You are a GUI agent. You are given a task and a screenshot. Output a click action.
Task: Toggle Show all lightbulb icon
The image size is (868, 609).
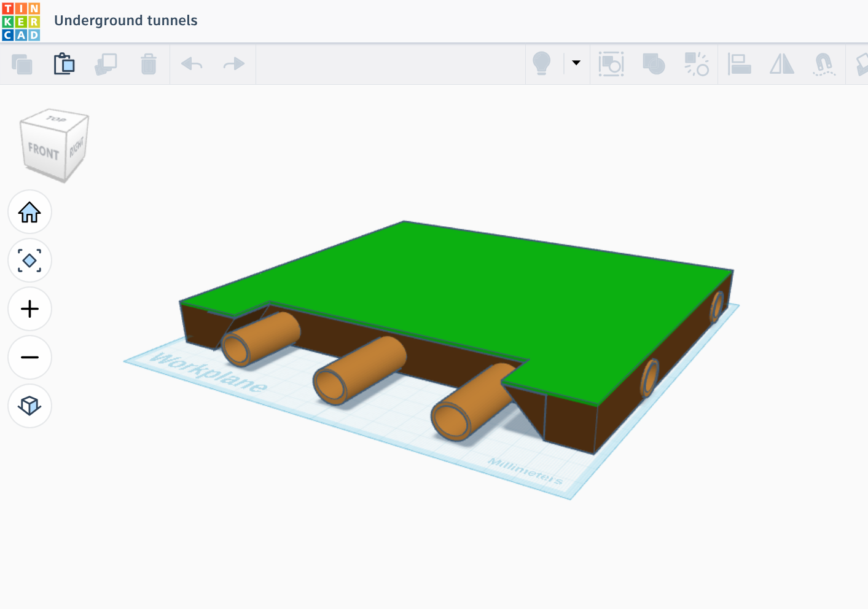coord(541,63)
